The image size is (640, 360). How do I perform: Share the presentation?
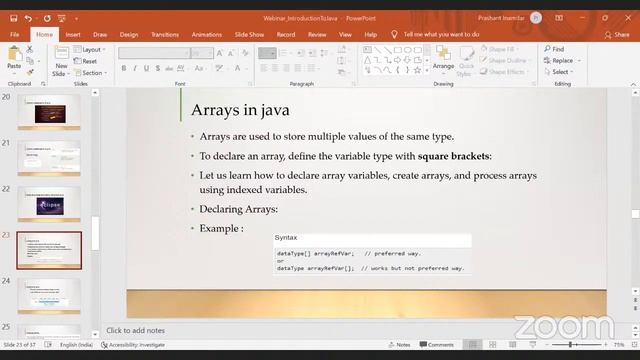pyautogui.click(x=617, y=35)
